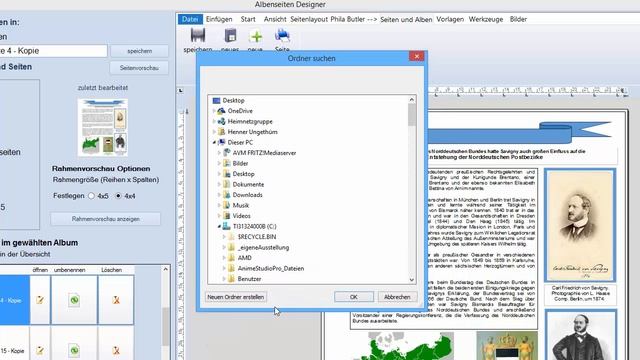Collapse the TI31324000B (C:) drive node
640x360 pixels.
pyautogui.click(x=219, y=226)
